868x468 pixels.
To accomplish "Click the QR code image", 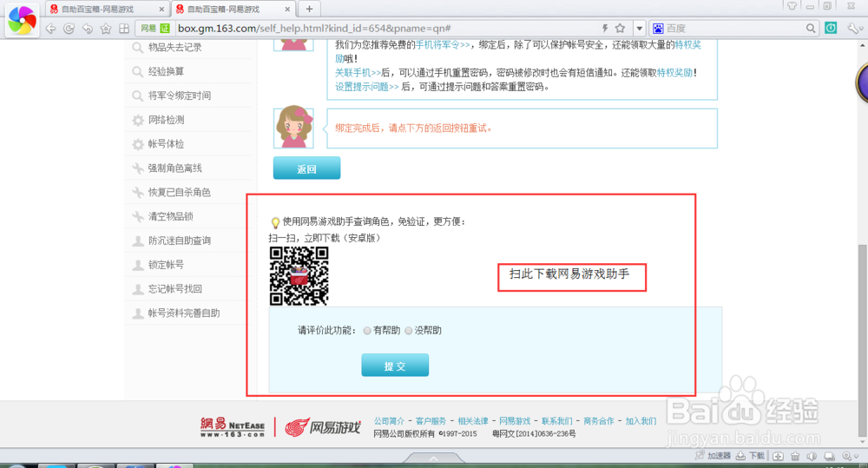I will point(299,276).
